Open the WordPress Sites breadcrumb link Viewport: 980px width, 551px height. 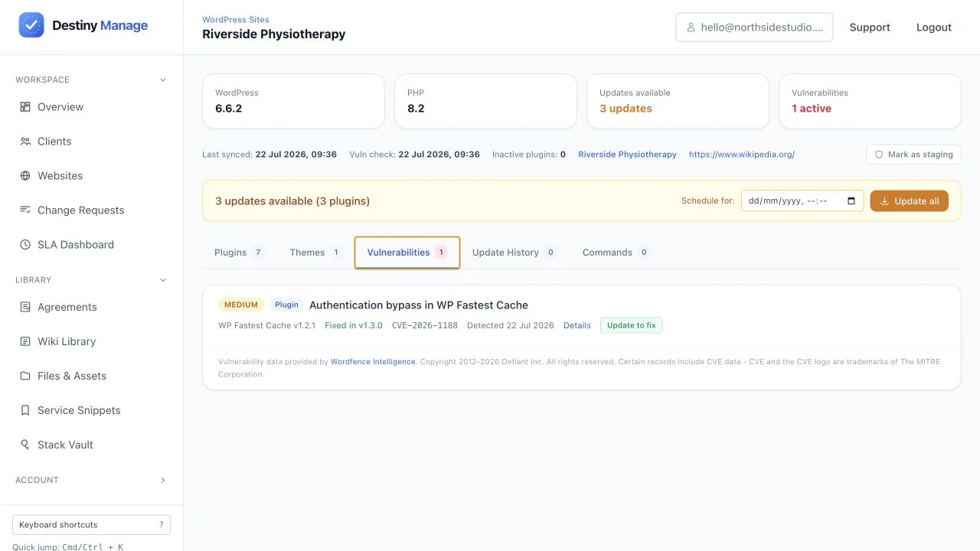pyautogui.click(x=236, y=20)
